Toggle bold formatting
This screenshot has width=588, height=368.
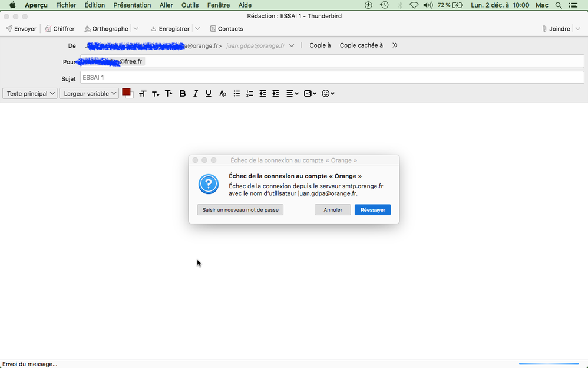pos(183,94)
